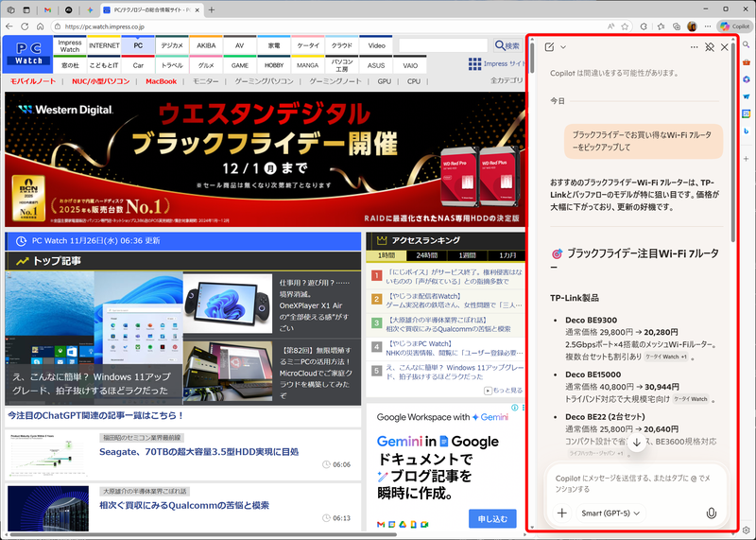Open the 全カテゴリ category list
756x540 pixels.
coord(507,80)
